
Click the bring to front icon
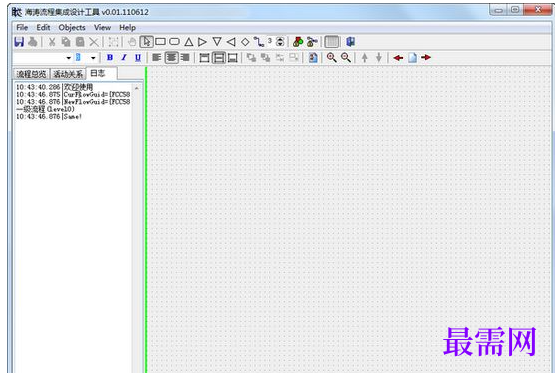tap(251, 57)
